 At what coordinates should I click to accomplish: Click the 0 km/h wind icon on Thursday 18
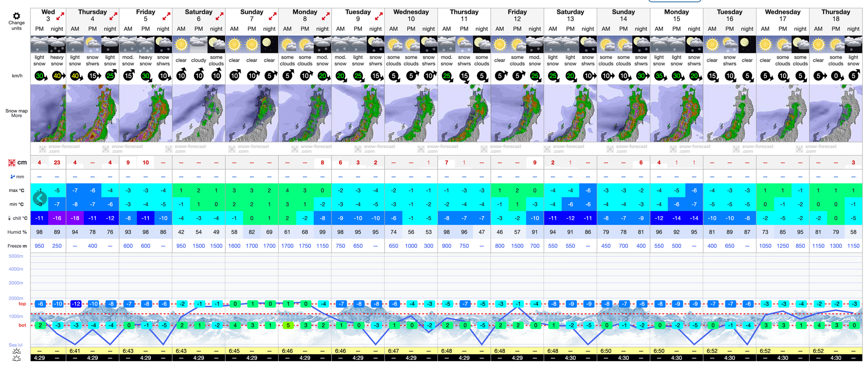click(x=836, y=76)
